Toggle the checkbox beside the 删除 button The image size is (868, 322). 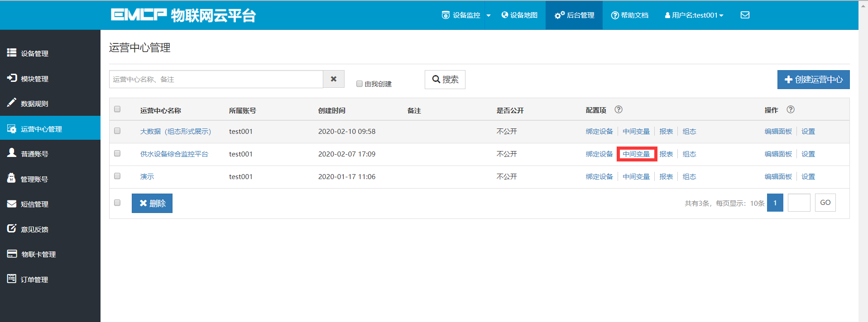click(x=117, y=203)
